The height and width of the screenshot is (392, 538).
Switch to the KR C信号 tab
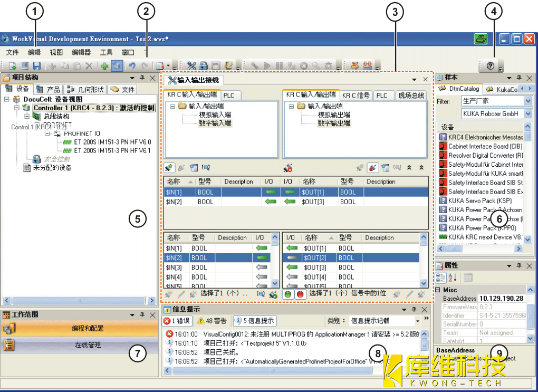356,95
